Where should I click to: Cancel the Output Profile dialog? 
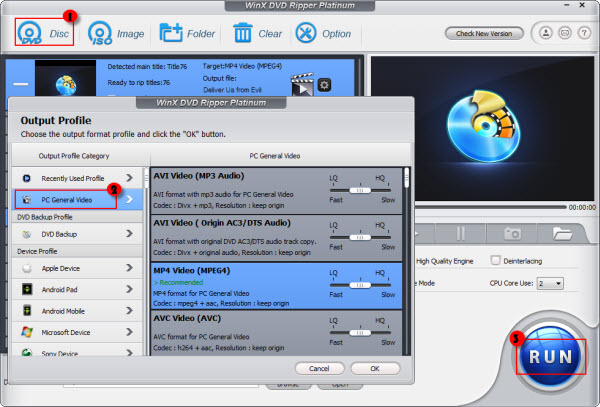[x=319, y=368]
